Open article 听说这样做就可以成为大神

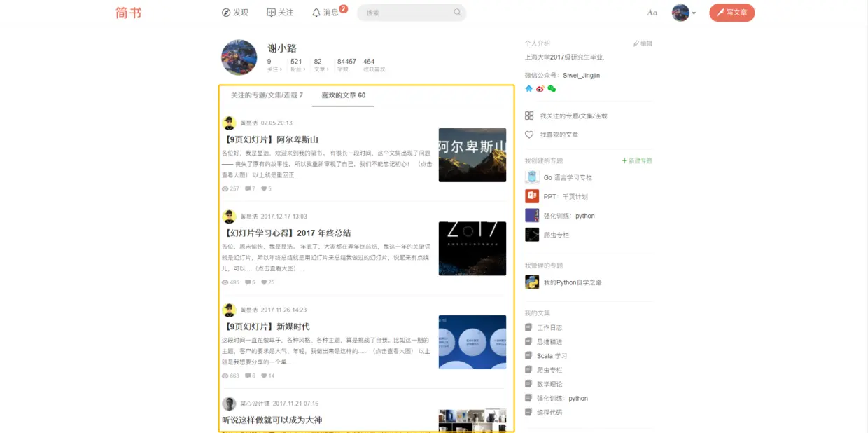point(272,420)
